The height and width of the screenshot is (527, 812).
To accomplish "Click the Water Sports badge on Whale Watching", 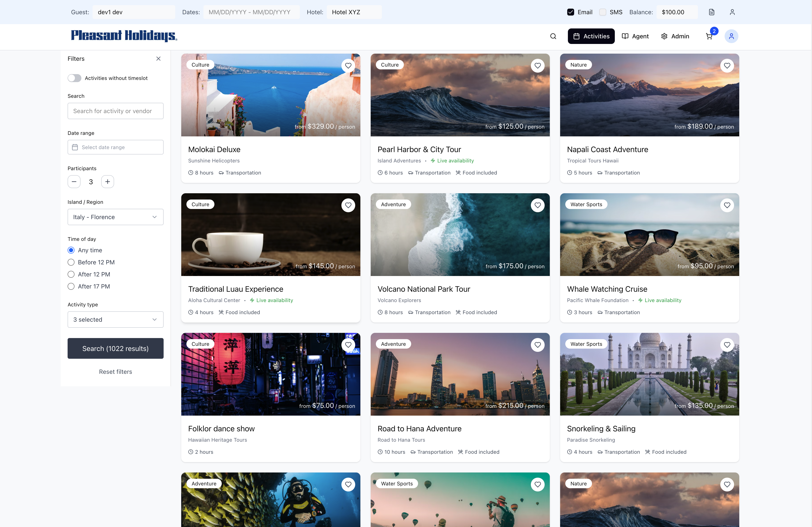I will (586, 204).
